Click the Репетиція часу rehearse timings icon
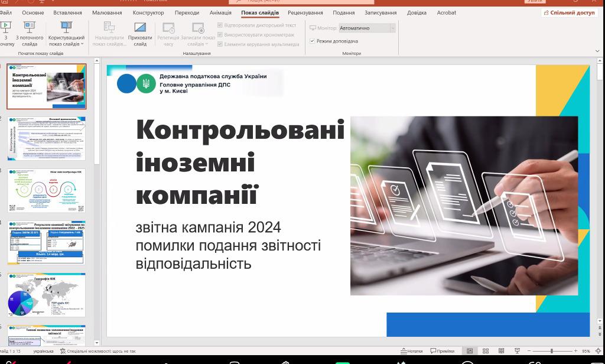 pyautogui.click(x=168, y=28)
